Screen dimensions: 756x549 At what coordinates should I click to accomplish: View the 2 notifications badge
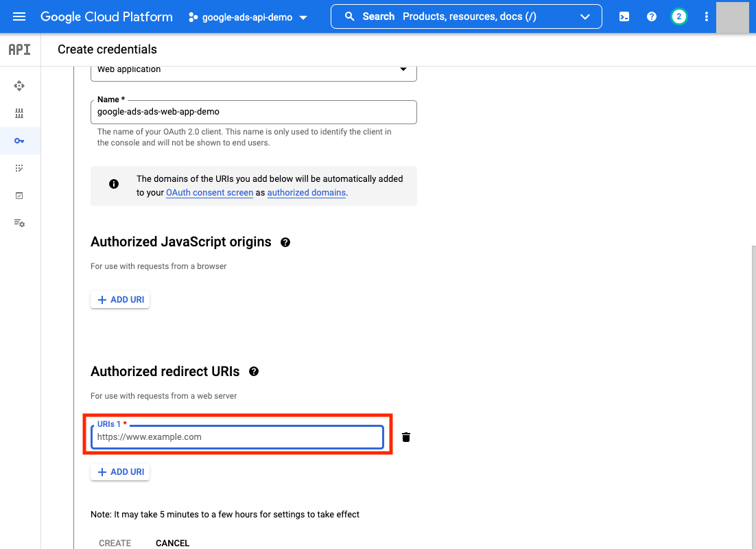click(679, 17)
